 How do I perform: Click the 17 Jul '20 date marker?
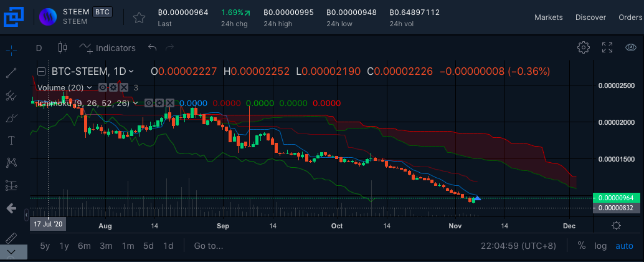pos(48,225)
